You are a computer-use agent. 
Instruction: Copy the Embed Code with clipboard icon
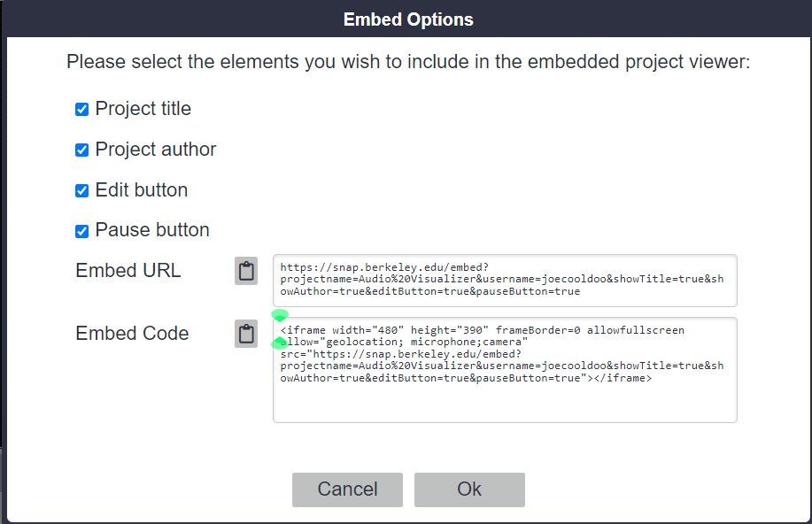[246, 334]
